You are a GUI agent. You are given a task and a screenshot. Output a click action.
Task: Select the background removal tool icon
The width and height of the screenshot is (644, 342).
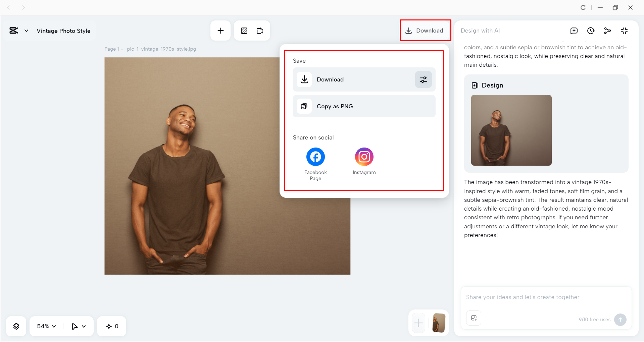[x=244, y=31]
